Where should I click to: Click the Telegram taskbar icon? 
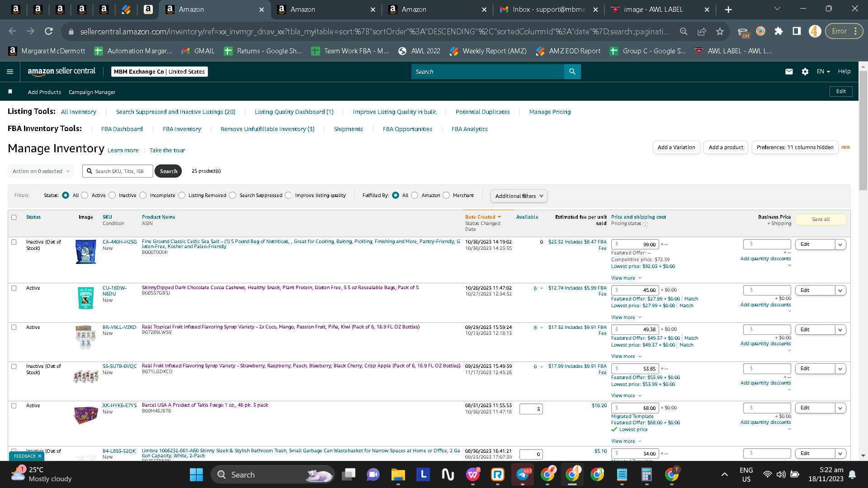click(523, 474)
